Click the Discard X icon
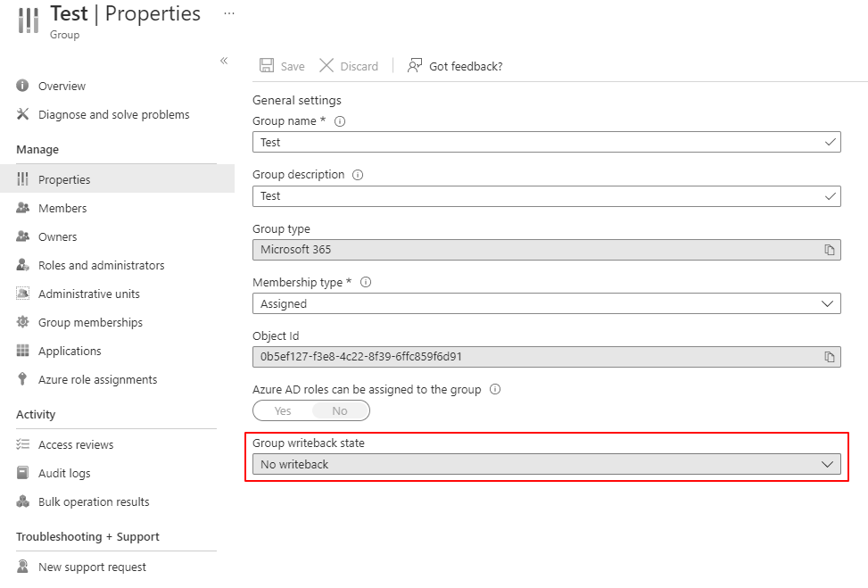Image resolution: width=868 pixels, height=588 pixels. [x=327, y=66]
